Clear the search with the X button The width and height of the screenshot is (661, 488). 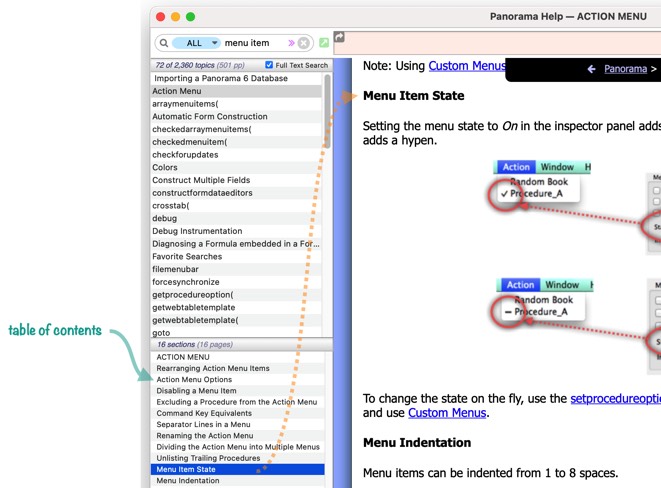(303, 43)
